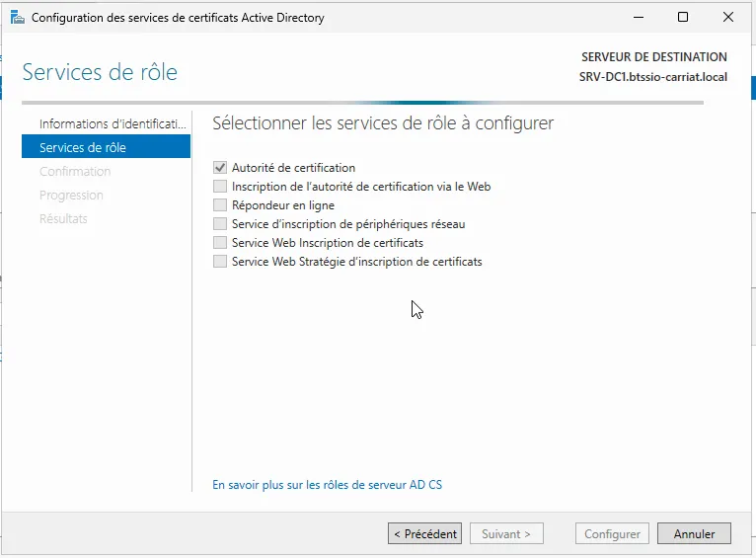Viewport: 756px width, 558px height.
Task: Tick the Répondeur en ligne checkbox
Action: [x=220, y=205]
